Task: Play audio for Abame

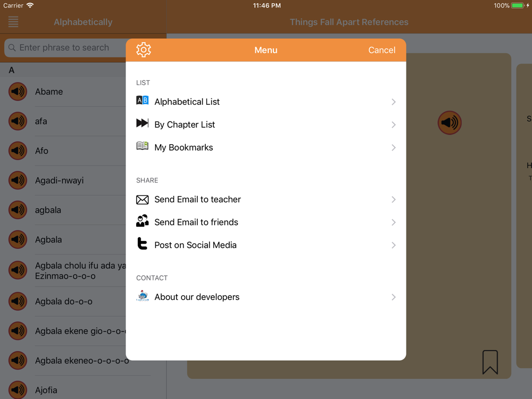Action: pos(18,92)
